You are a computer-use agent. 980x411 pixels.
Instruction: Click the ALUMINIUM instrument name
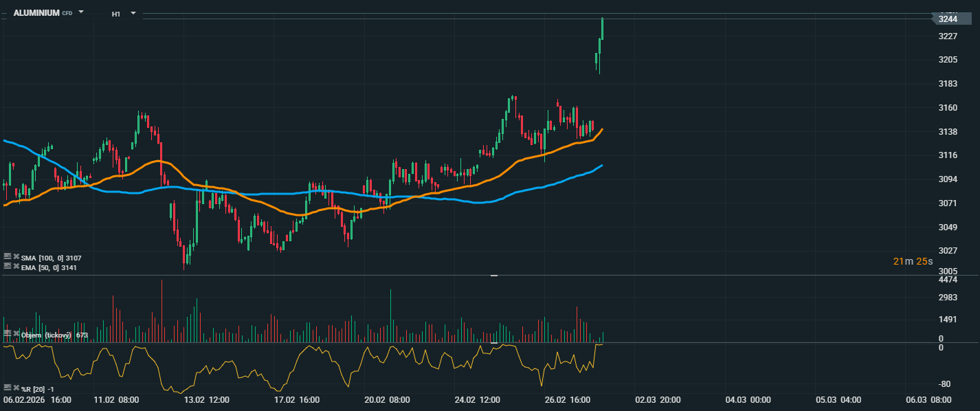[36, 13]
